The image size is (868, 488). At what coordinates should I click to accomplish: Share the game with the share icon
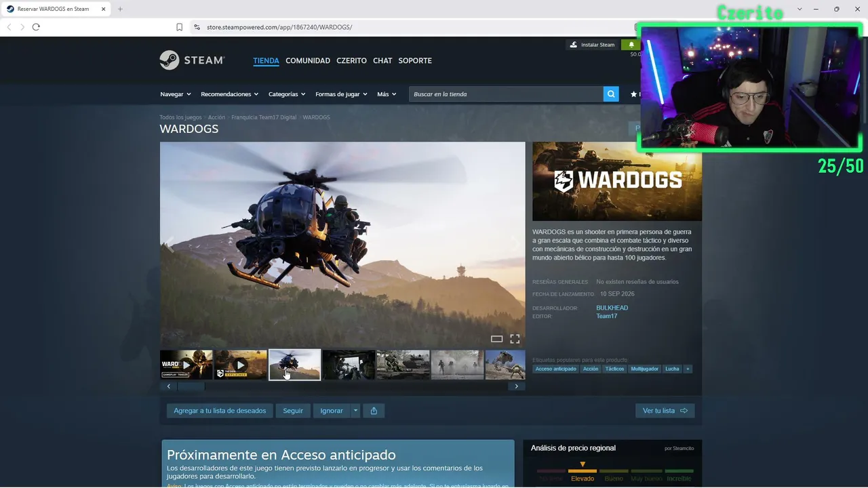point(374,411)
